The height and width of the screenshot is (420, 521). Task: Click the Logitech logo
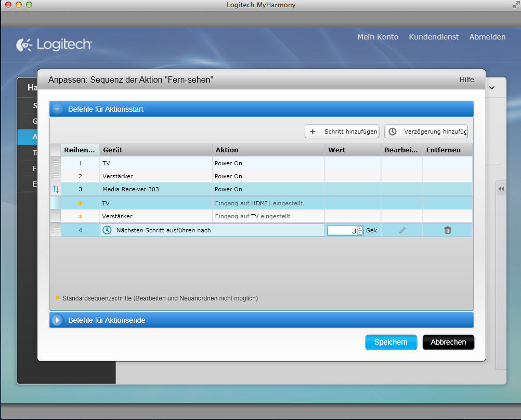54,45
